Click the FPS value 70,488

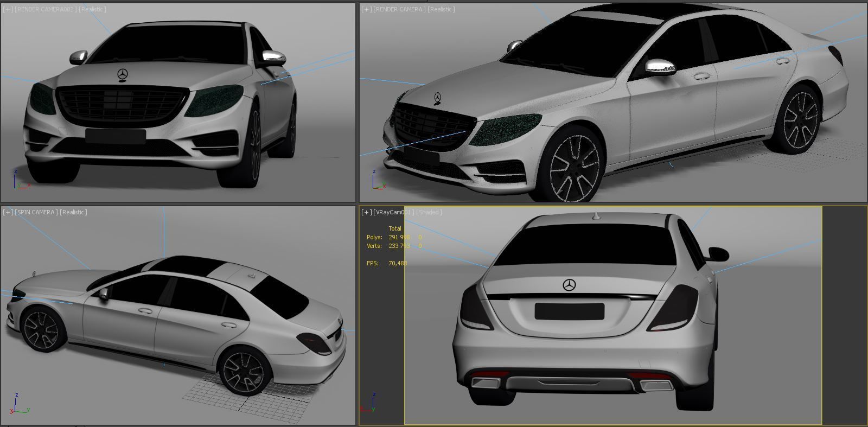click(x=398, y=263)
